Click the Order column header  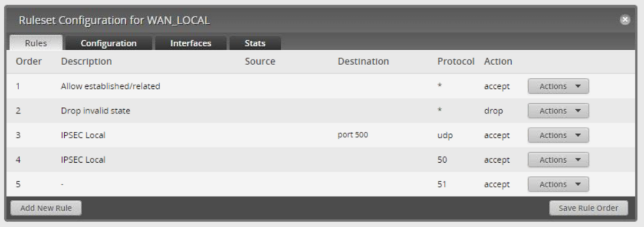point(29,61)
